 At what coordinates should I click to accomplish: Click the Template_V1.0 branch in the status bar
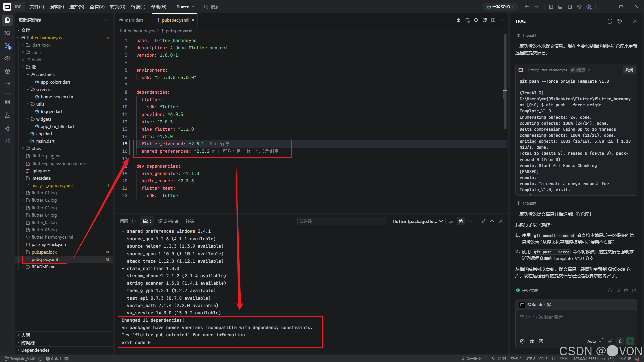[x=20, y=359]
